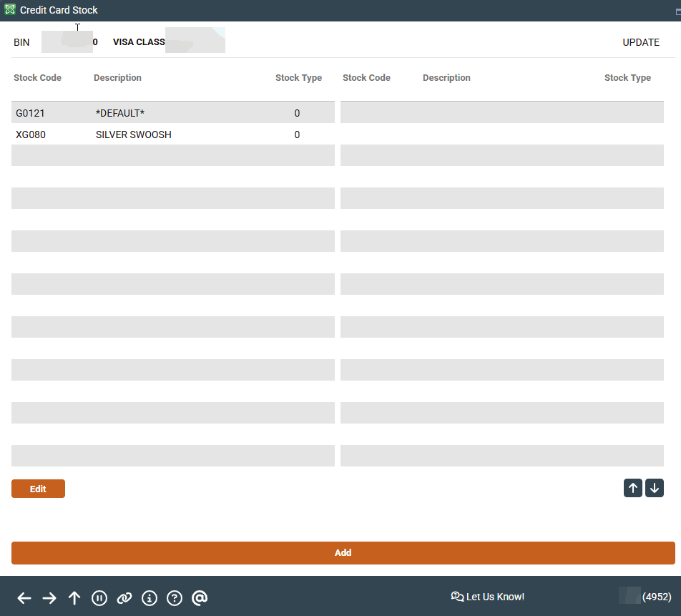The width and height of the screenshot is (681, 616).
Task: Click the up arrow icon in bottom toolbar
Action: pos(74,598)
